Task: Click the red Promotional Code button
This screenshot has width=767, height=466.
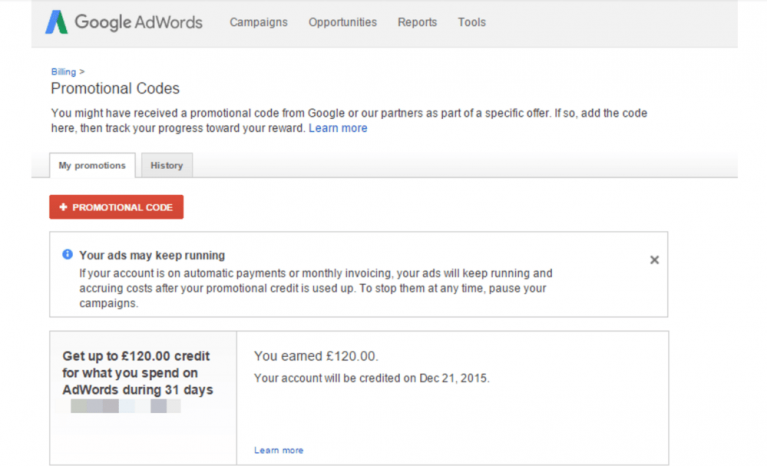Action: coord(116,207)
